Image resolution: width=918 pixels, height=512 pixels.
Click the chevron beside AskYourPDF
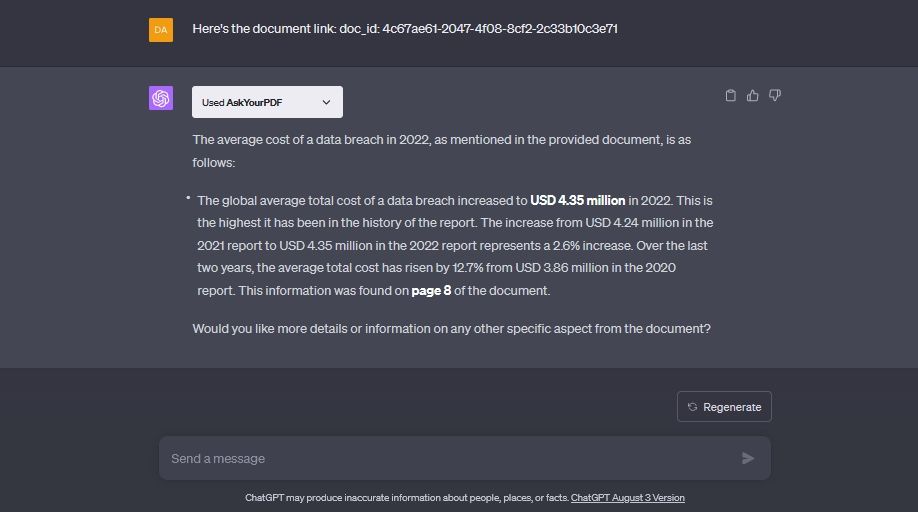pyautogui.click(x=326, y=102)
